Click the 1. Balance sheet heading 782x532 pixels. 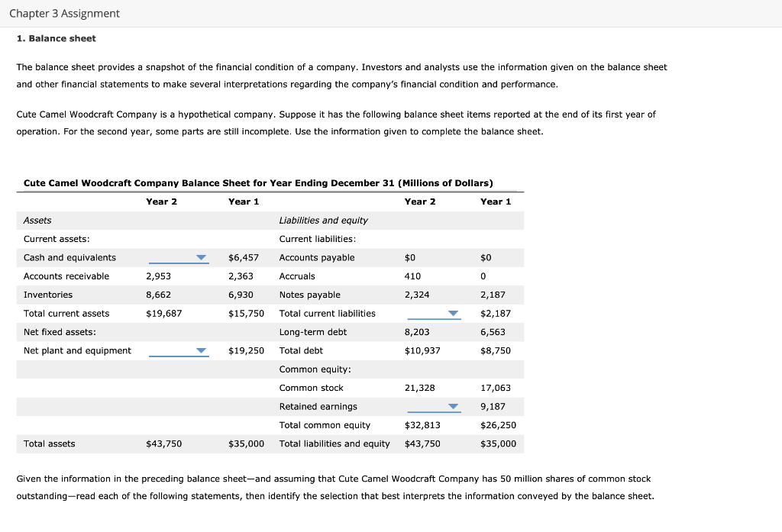pyautogui.click(x=56, y=38)
